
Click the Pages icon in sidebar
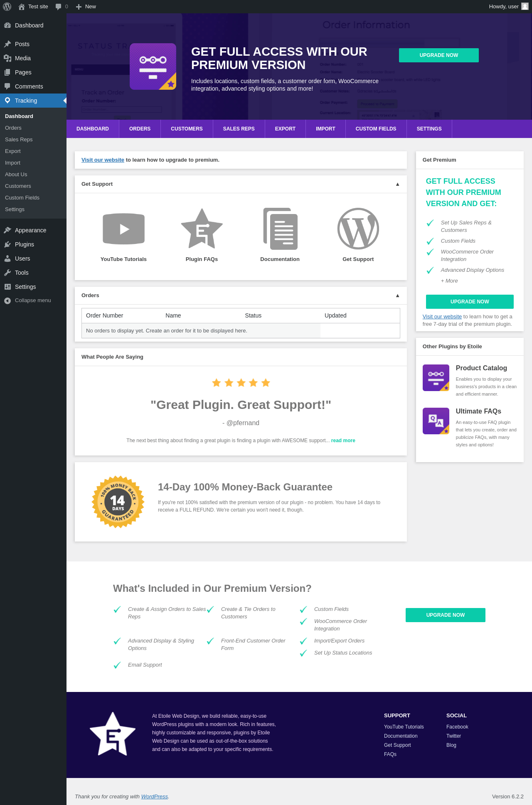click(7, 72)
